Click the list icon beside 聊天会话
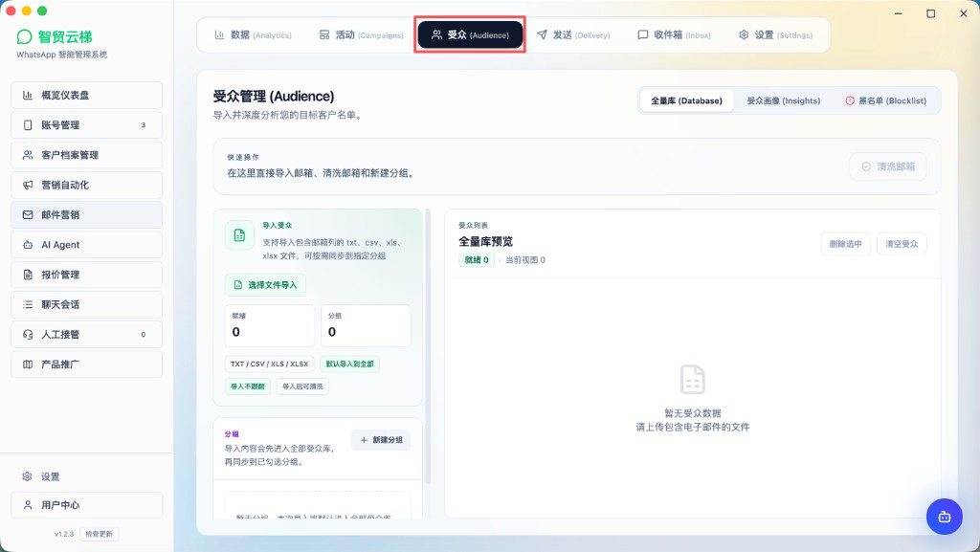The width and height of the screenshot is (980, 552). pyautogui.click(x=28, y=305)
